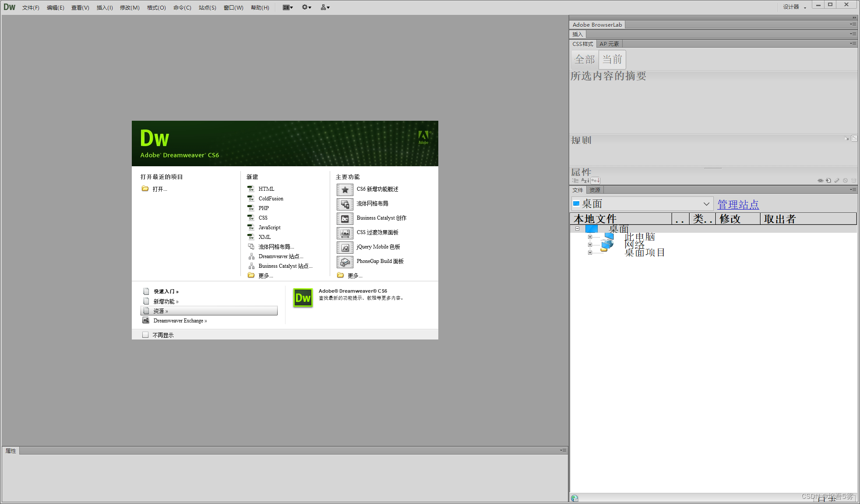Image resolution: width=860 pixels, height=504 pixels.
Task: Switch to the 当前 mode in CSS styles
Action: (x=612, y=59)
